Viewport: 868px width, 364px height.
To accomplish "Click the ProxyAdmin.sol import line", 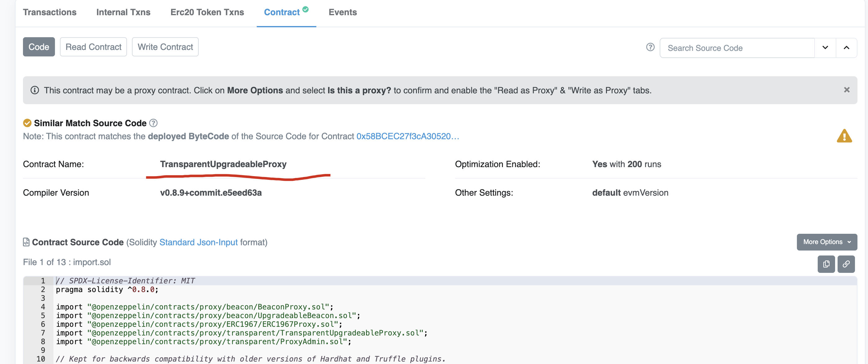I will [x=204, y=342].
